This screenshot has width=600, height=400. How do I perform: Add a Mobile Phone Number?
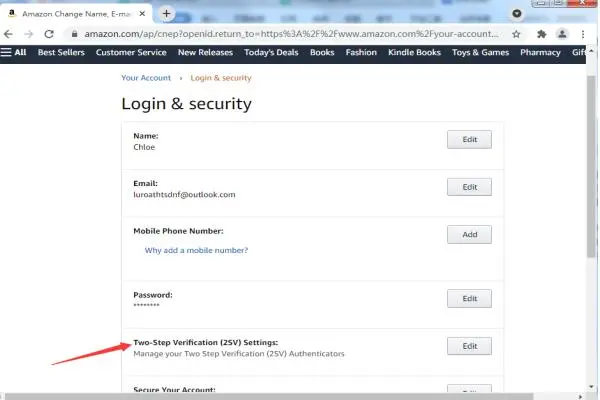pyautogui.click(x=469, y=235)
